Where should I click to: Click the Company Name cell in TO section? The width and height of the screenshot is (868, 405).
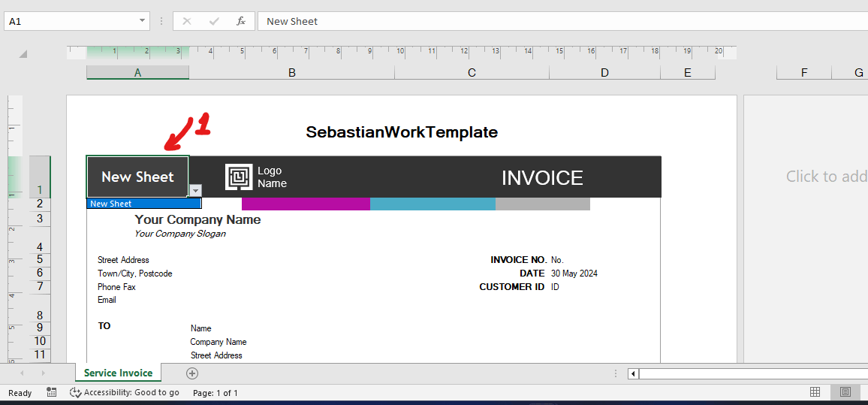(219, 342)
